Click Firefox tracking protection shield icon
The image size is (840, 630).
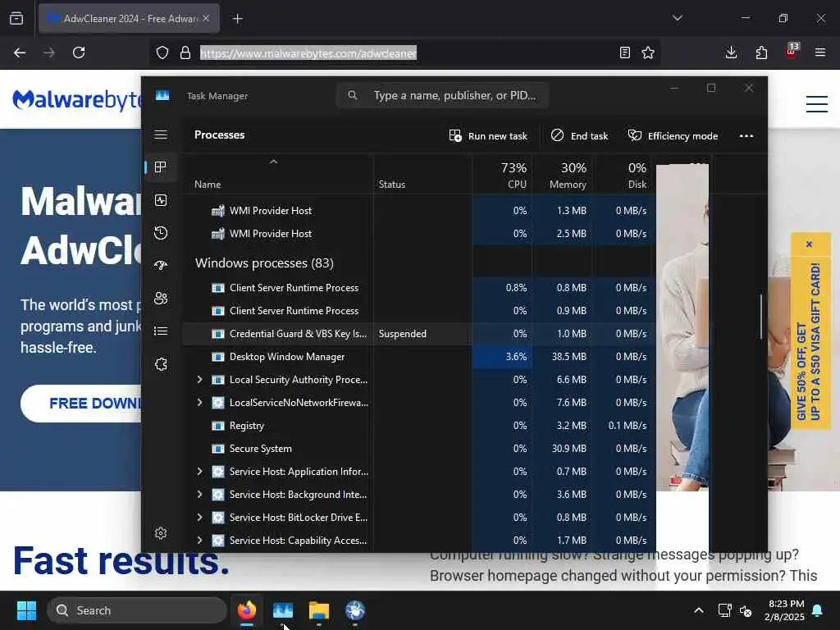tap(162, 52)
